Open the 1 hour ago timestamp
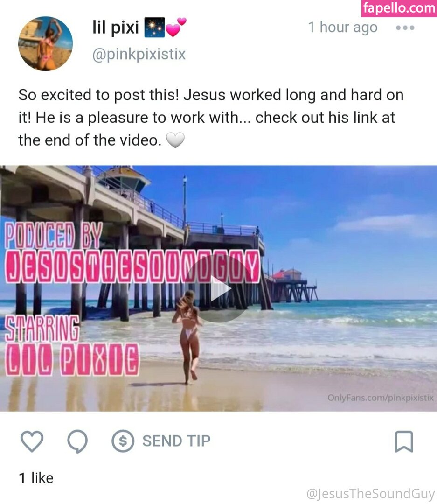 click(343, 28)
